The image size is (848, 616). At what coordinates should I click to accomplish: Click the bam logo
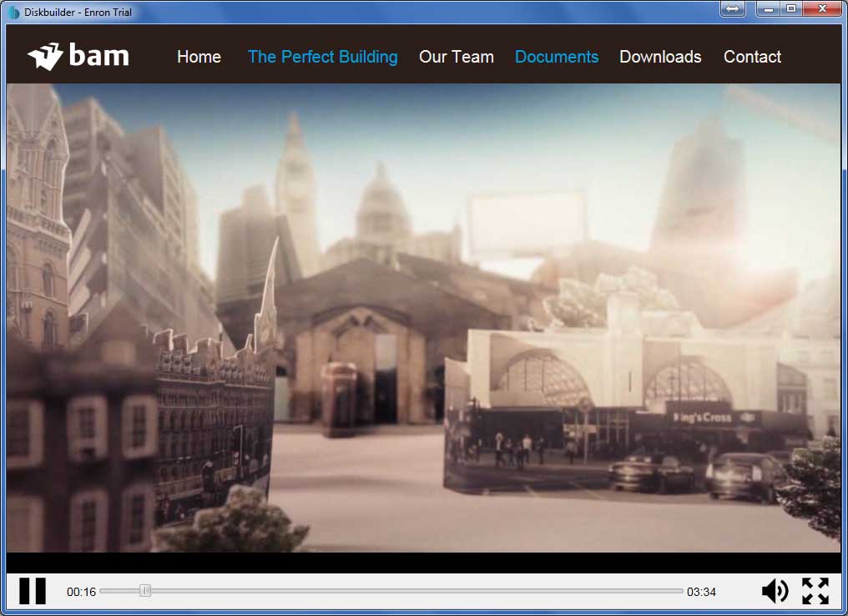(78, 56)
